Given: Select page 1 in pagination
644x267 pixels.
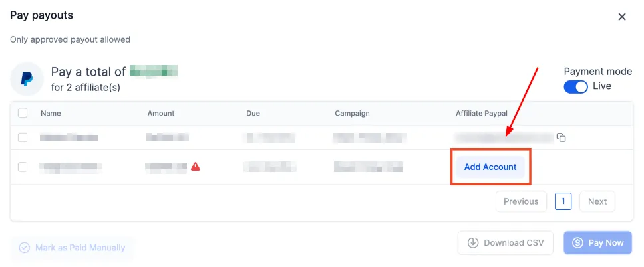Looking at the screenshot, I should tap(563, 201).
